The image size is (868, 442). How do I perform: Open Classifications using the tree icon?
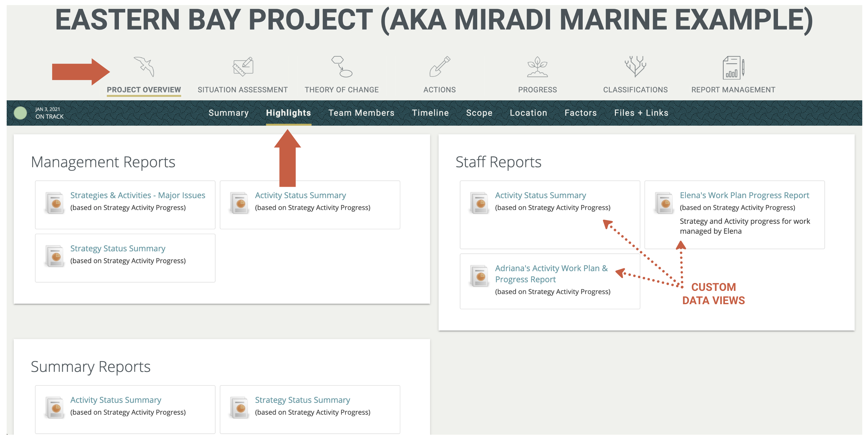635,67
